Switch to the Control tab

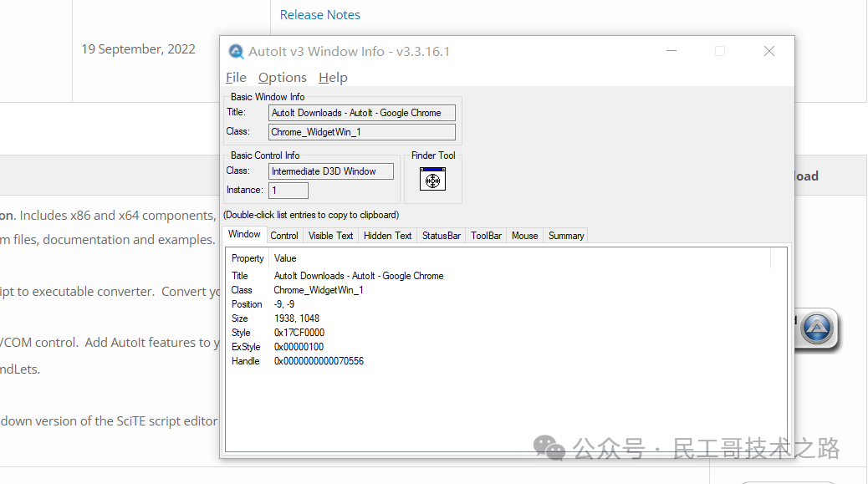[284, 236]
